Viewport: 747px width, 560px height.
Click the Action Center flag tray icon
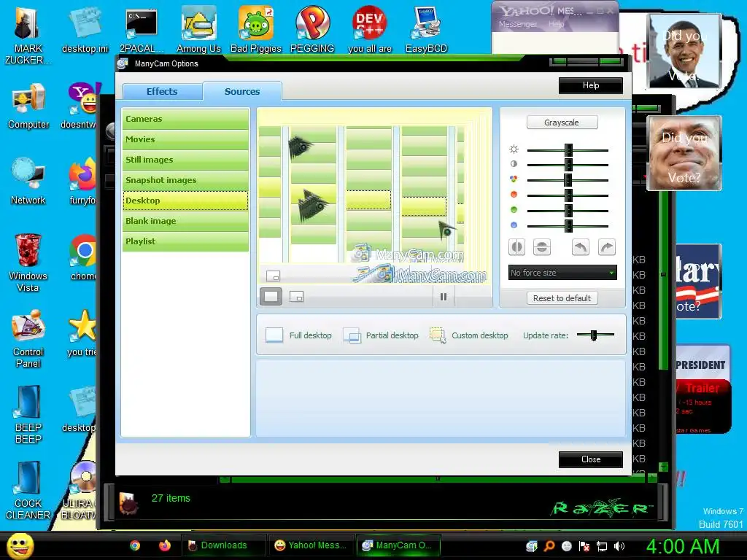point(584,546)
